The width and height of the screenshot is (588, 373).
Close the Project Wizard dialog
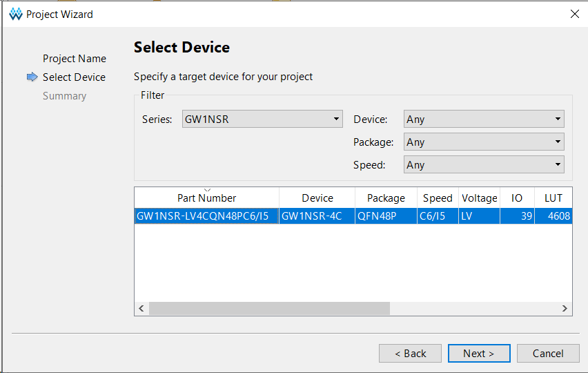pos(574,14)
